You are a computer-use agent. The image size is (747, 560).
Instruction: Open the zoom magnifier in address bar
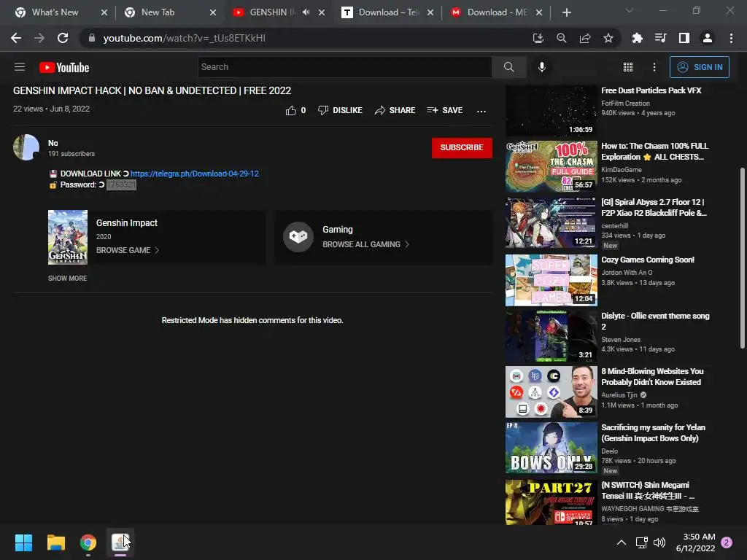[x=561, y=38]
